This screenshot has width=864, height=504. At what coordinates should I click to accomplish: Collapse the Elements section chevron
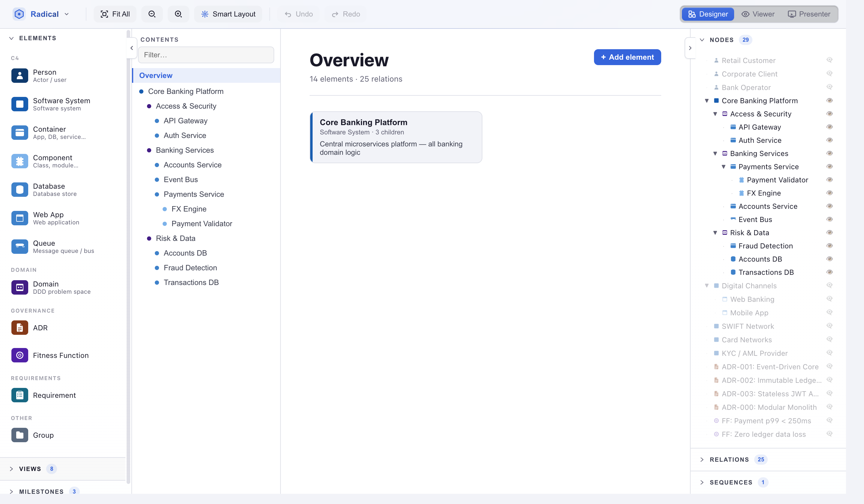(11, 38)
